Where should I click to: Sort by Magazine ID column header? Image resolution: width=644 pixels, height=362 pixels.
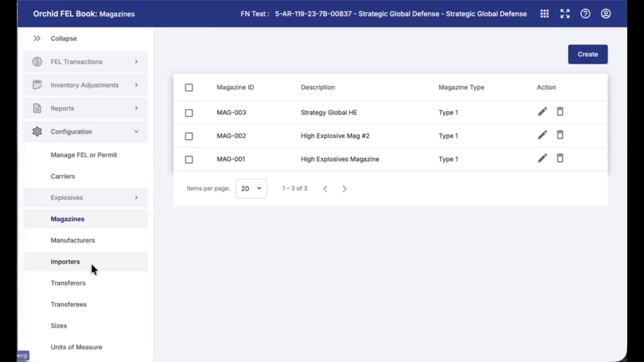pos(235,87)
